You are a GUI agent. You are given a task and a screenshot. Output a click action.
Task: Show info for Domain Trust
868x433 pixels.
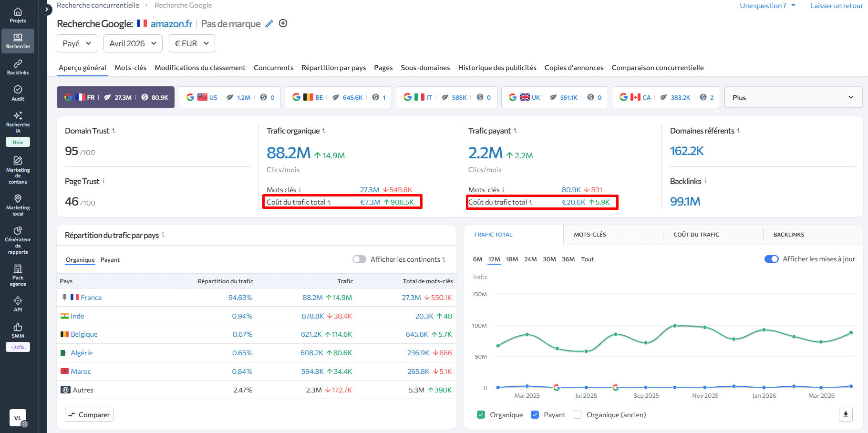pyautogui.click(x=114, y=130)
